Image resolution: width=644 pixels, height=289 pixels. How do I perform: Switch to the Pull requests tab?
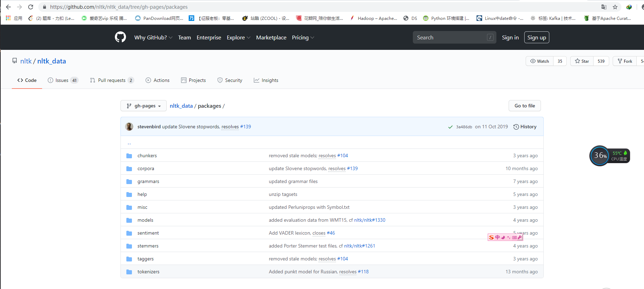pos(112,80)
